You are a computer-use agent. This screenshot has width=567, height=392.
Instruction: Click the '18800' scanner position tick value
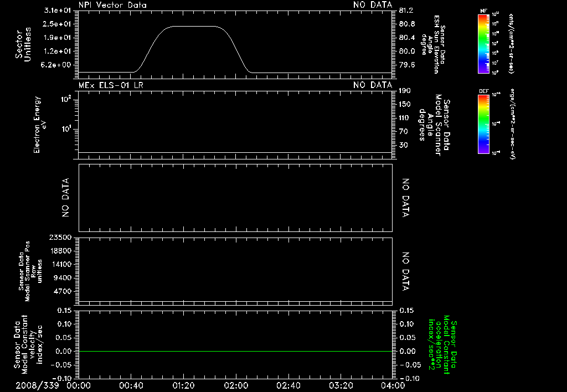tap(60, 251)
